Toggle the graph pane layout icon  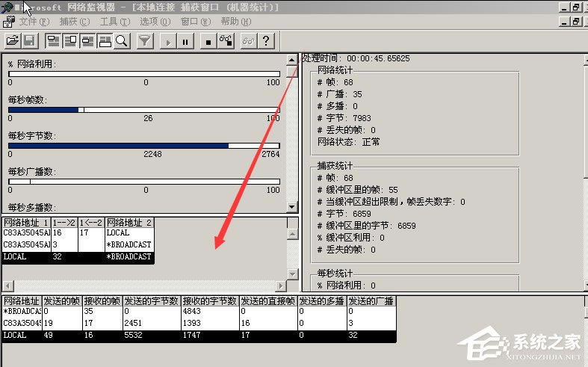coord(53,40)
